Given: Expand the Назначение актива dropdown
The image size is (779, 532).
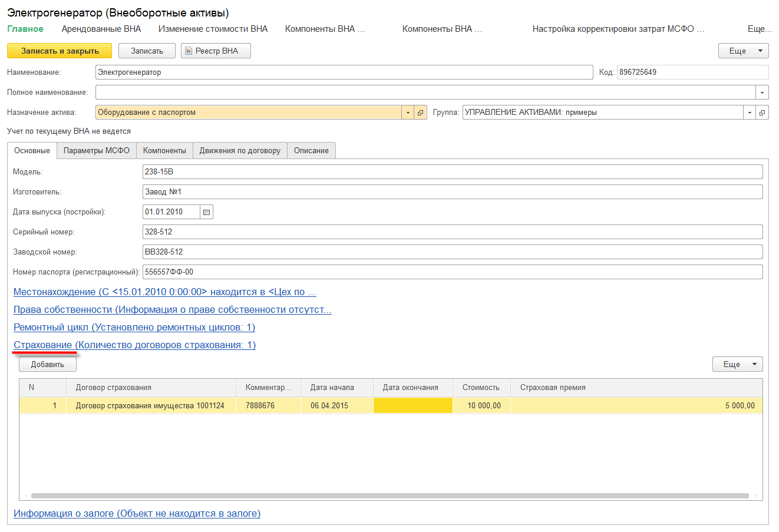Looking at the screenshot, I should [x=408, y=113].
